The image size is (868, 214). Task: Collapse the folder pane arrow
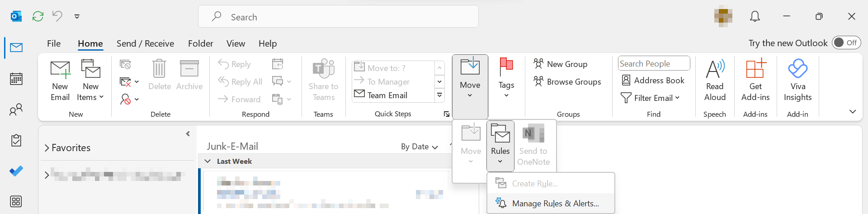tap(188, 134)
